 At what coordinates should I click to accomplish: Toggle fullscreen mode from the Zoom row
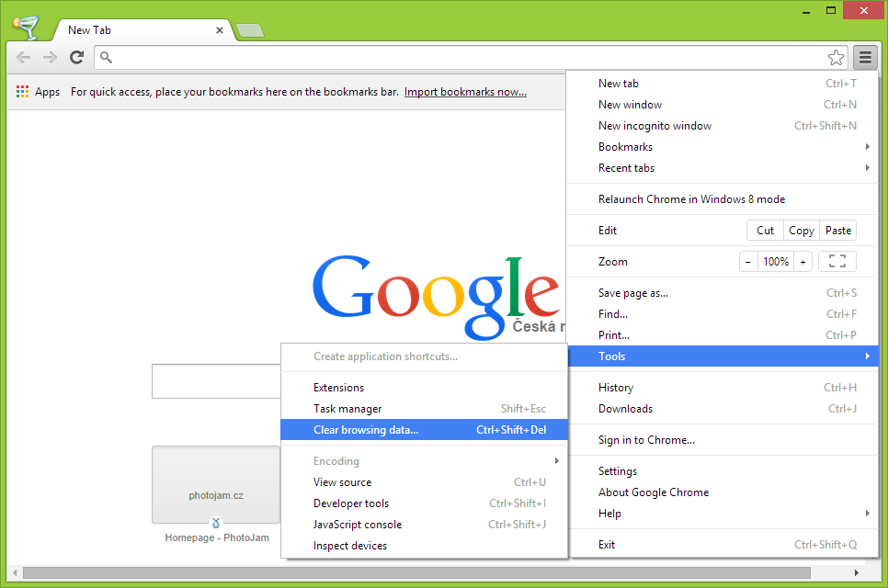(837, 262)
